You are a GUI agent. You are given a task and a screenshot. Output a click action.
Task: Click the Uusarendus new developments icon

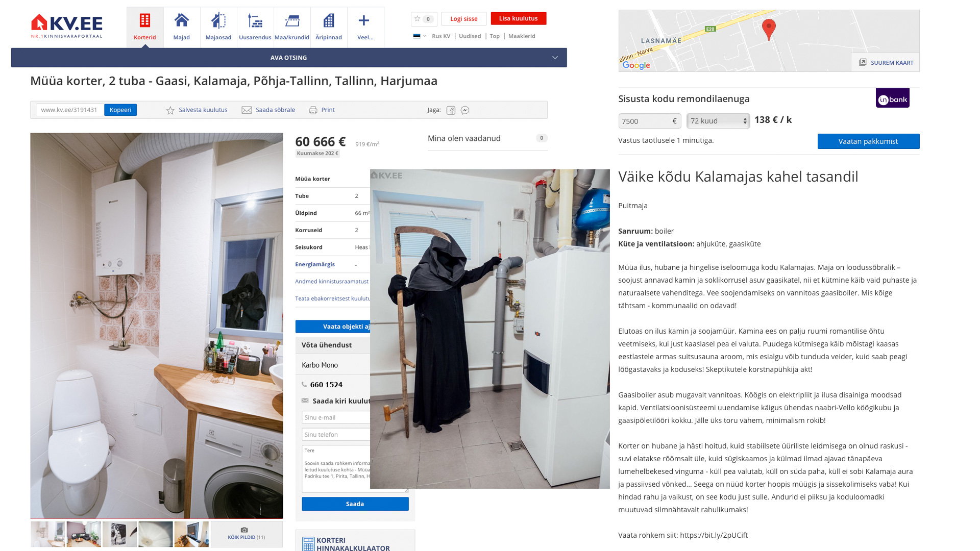pyautogui.click(x=255, y=27)
